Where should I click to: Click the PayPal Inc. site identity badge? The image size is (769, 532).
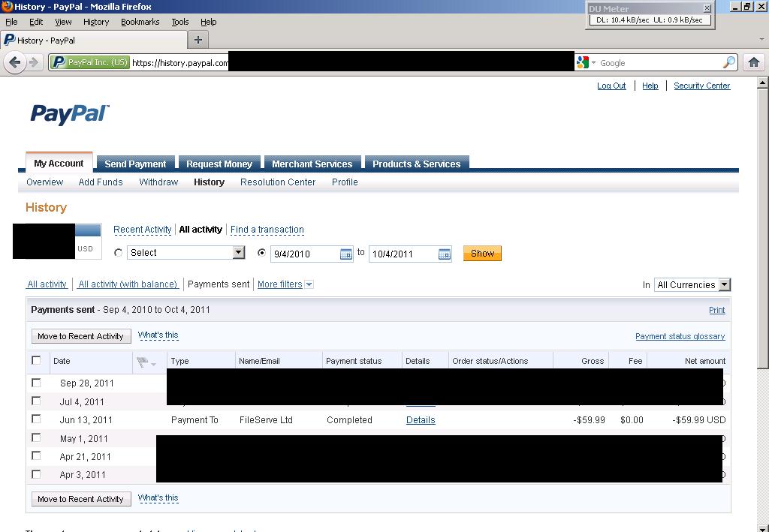(90, 63)
